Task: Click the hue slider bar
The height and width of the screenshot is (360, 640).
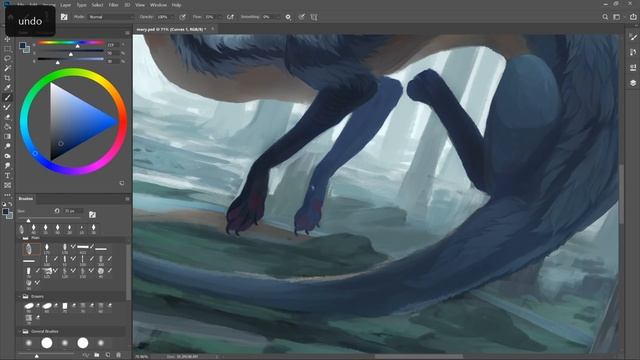Action: click(x=71, y=42)
